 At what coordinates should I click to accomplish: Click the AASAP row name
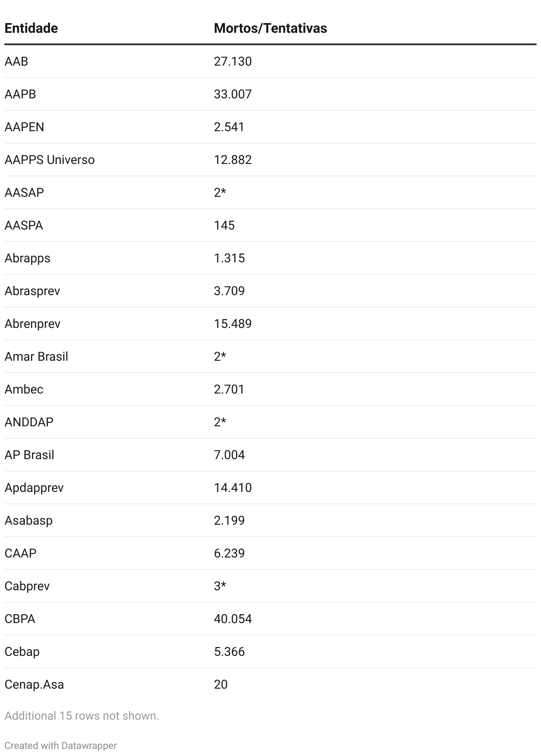(24, 192)
